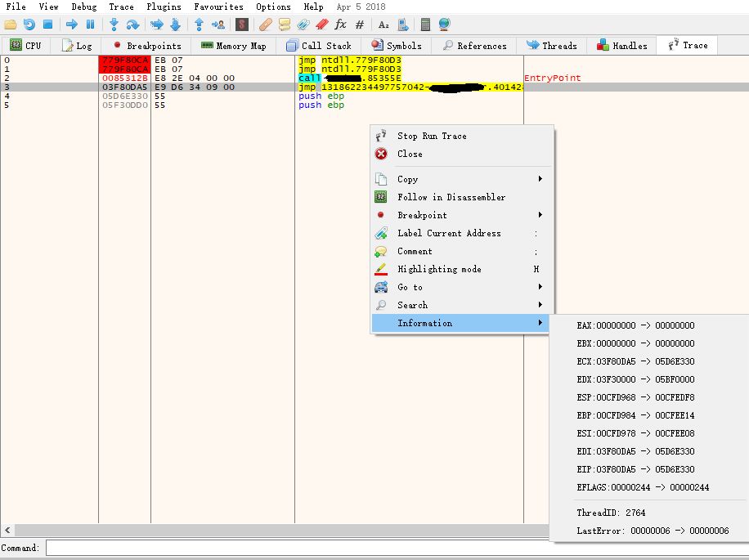Select the Trace tab
This screenshot has height=560, width=749.
coord(688,45)
